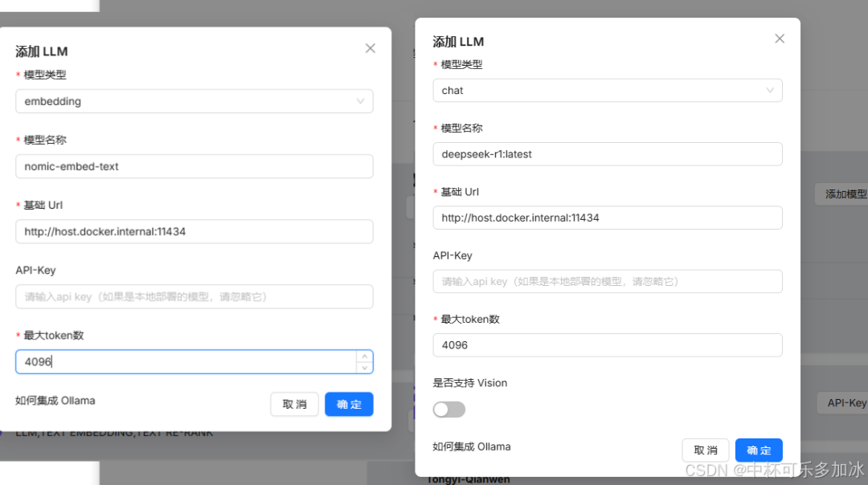Click the deepseek-r1:latest model name field
Viewport: 868px width, 485px height.
tap(607, 153)
